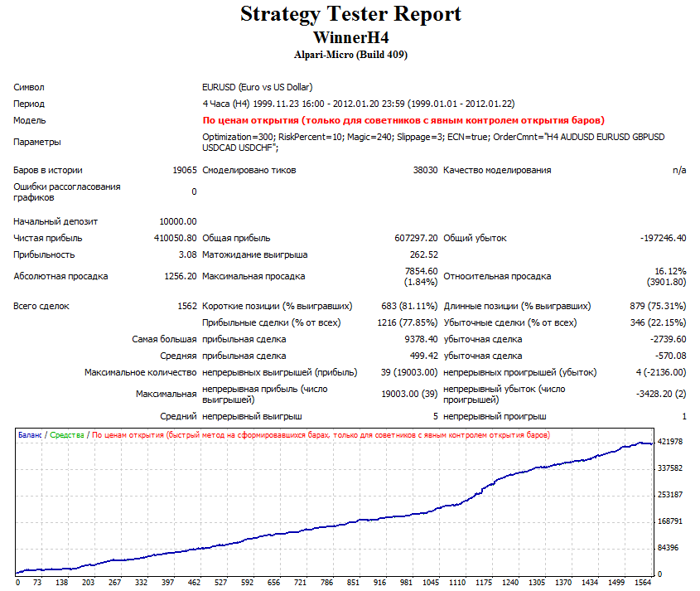Click the chart y-axis label '421978'
Screen dimensions: 700x591
coord(670,441)
